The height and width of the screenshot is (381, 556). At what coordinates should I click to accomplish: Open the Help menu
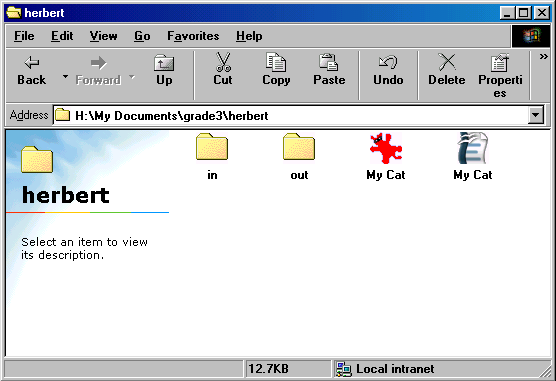point(249,36)
